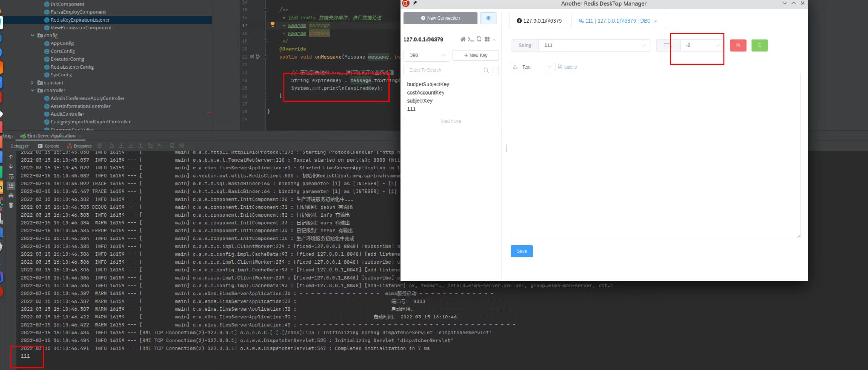Click the intention lightbulb on editor line 17
The image size is (868, 370).
click(273, 24)
